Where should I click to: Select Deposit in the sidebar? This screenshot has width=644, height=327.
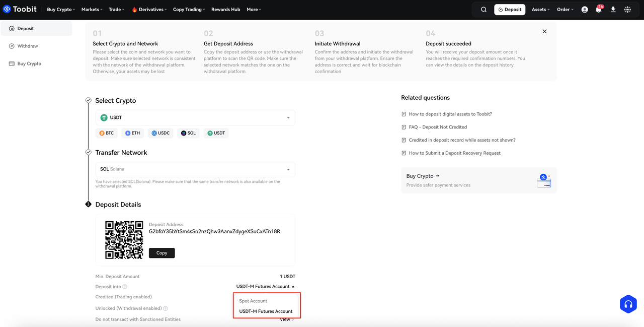pyautogui.click(x=36, y=29)
